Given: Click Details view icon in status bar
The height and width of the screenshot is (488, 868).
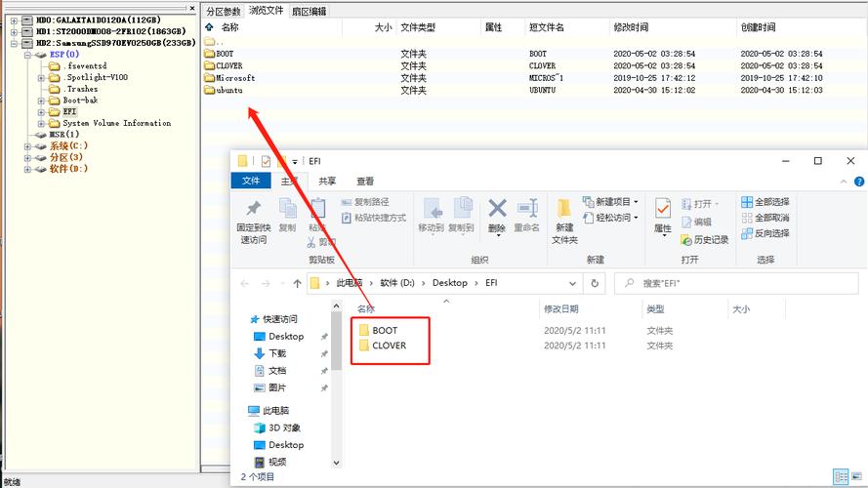Looking at the screenshot, I should (x=841, y=476).
